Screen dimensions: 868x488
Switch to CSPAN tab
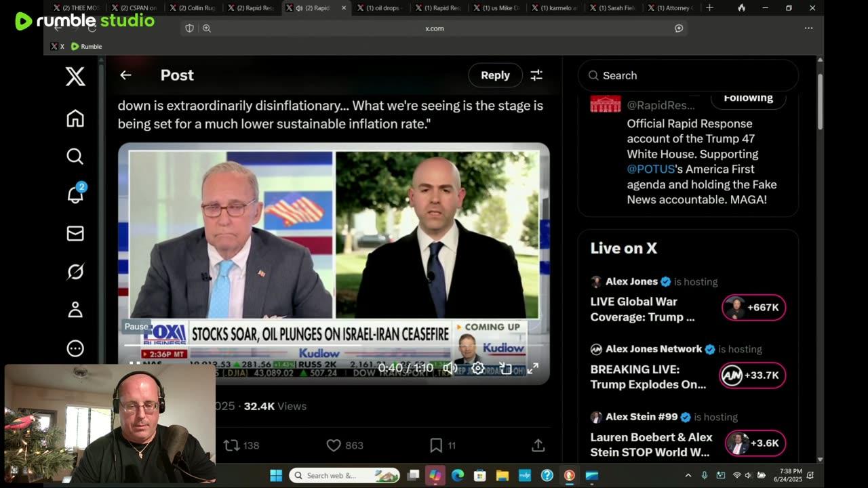(133, 8)
